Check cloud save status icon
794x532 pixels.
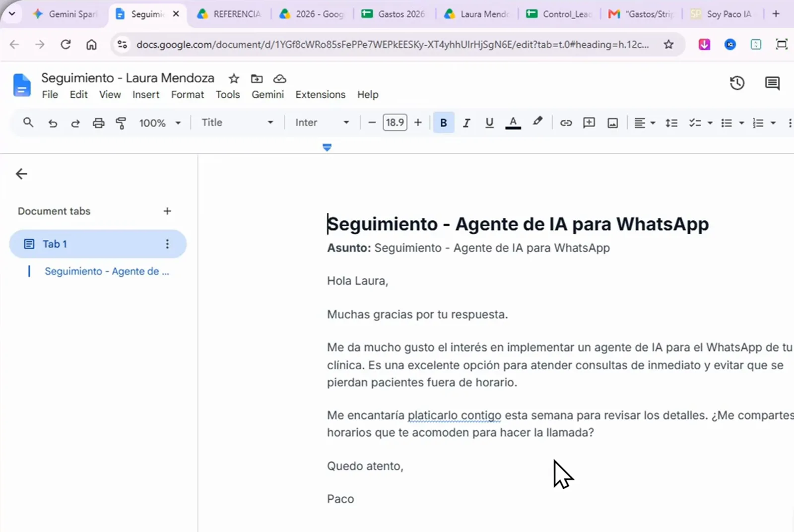[280, 78]
